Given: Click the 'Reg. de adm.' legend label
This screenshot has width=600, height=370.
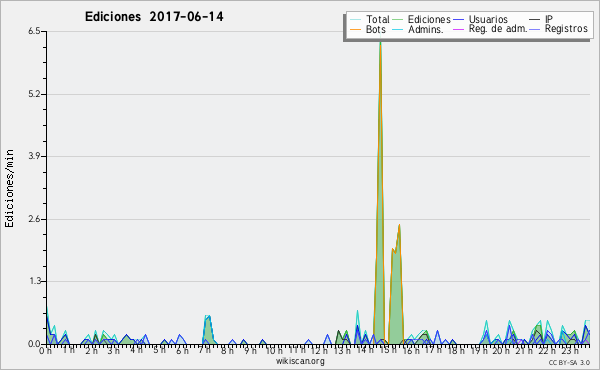Looking at the screenshot, I should point(498,29).
